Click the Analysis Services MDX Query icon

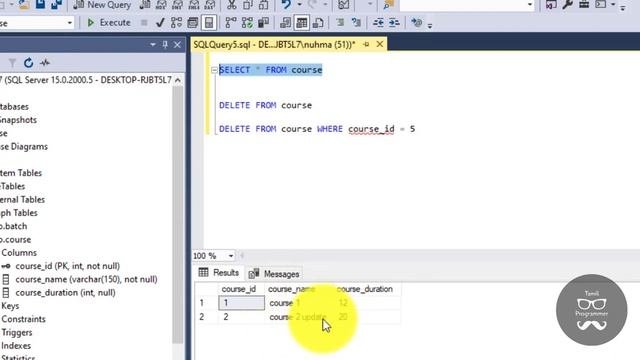pyautogui.click(x=161, y=5)
